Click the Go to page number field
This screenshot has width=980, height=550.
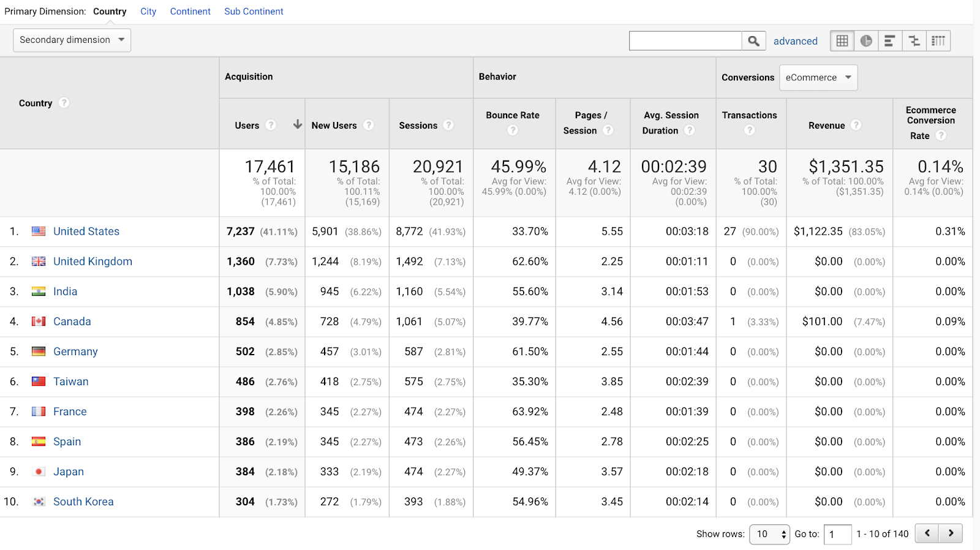[x=837, y=534]
